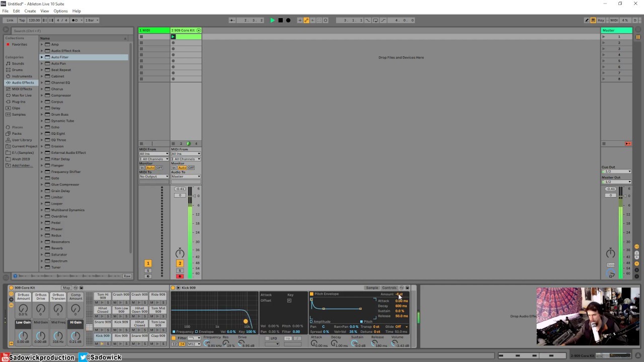644x362 pixels.
Task: Toggle the Loop switch
Action: 375,20
